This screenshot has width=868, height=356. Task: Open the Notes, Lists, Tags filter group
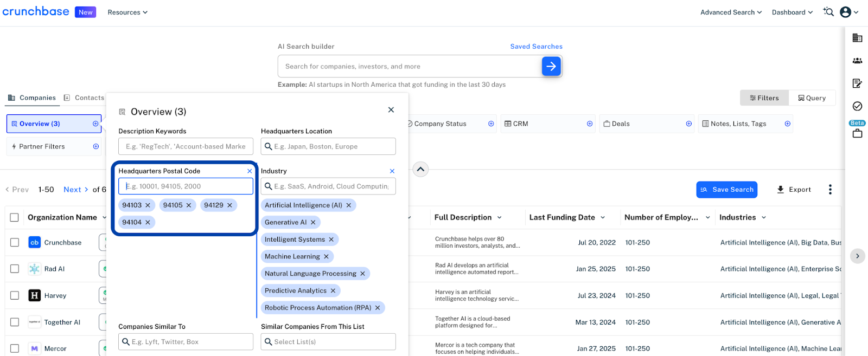[746, 124]
